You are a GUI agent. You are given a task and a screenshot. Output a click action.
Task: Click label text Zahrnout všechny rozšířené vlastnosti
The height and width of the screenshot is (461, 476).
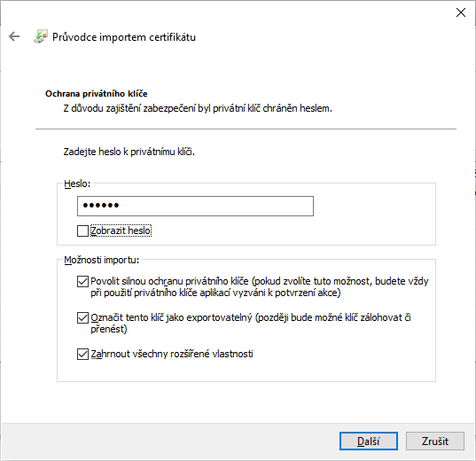point(172,354)
